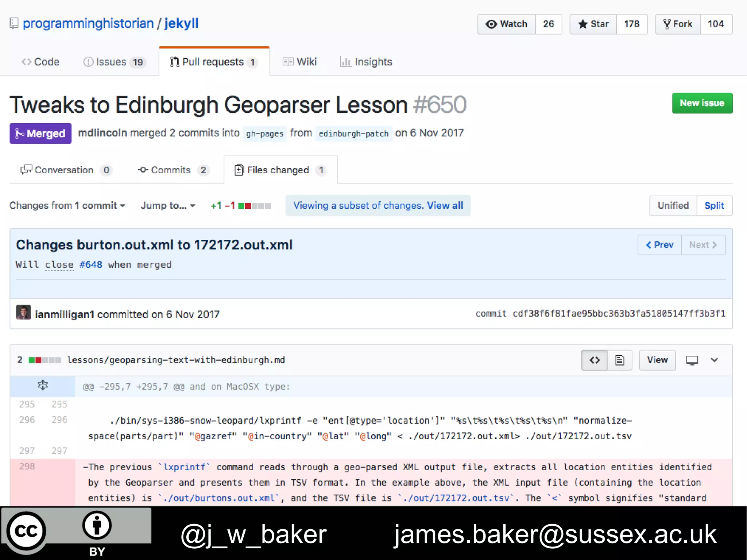Expand the Jump to... dropdown
The image size is (747, 560).
point(168,205)
